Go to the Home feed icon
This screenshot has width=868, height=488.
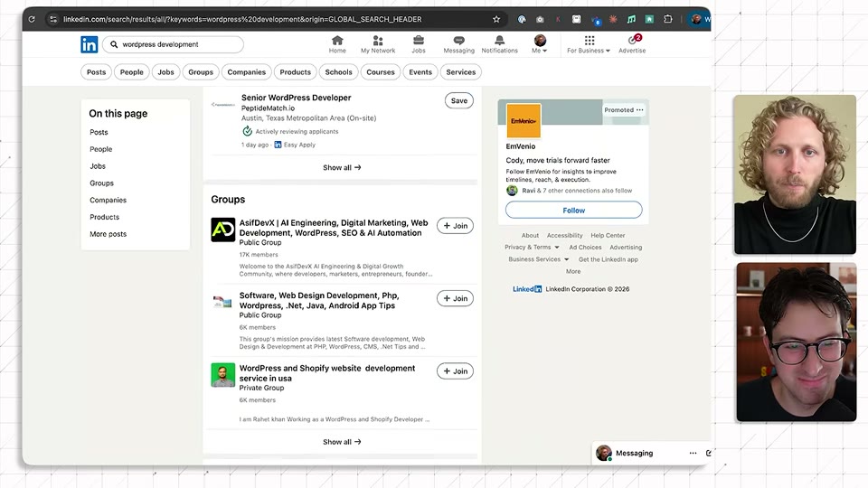[337, 44]
